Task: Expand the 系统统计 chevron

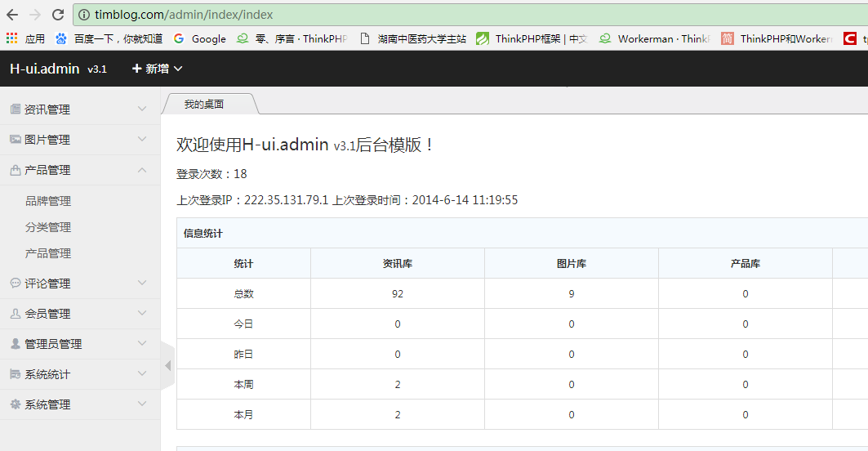Action: [142, 374]
